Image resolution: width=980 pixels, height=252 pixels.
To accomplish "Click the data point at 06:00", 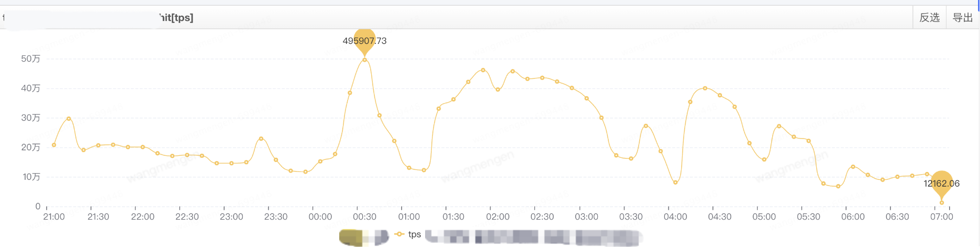I will point(853,167).
